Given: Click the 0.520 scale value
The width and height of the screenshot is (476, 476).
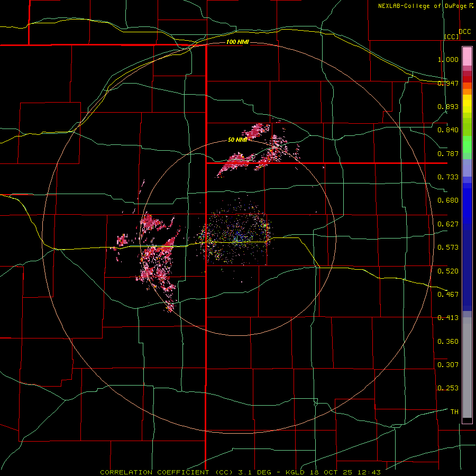Looking at the screenshot, I should click(x=448, y=271).
